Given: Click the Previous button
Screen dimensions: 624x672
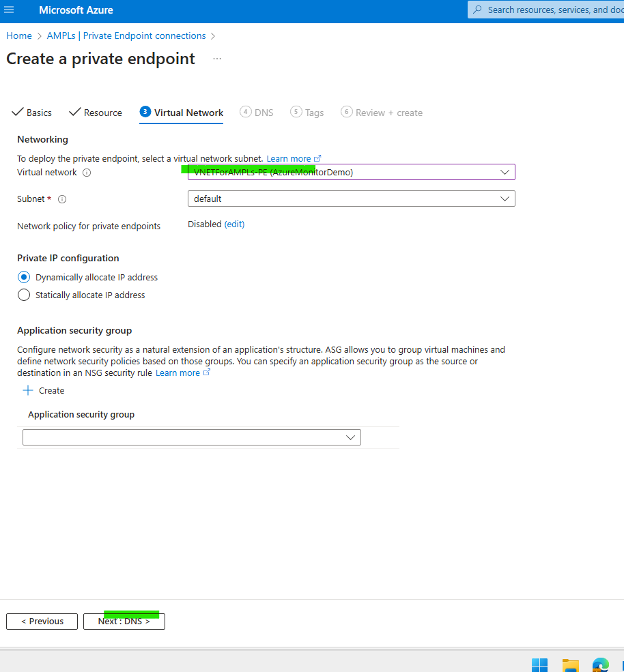Looking at the screenshot, I should [x=42, y=622].
